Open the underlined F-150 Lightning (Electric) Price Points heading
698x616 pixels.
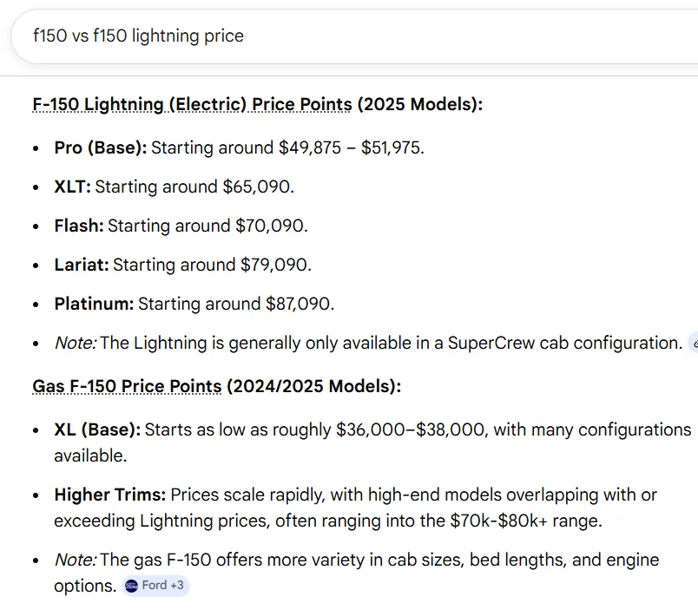192,105
